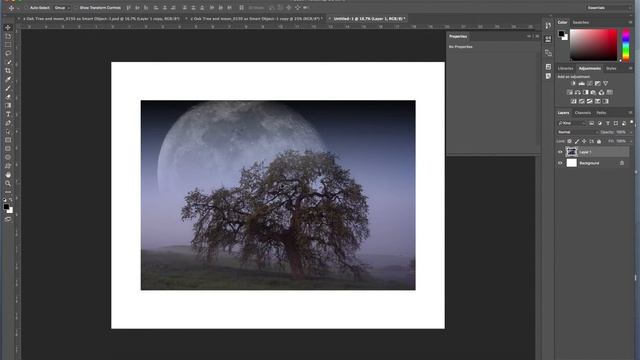Add a Threshold adjustment

point(589,101)
